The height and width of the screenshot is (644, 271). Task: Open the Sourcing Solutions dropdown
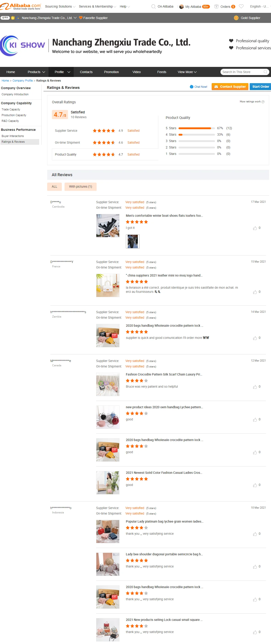(x=60, y=6)
